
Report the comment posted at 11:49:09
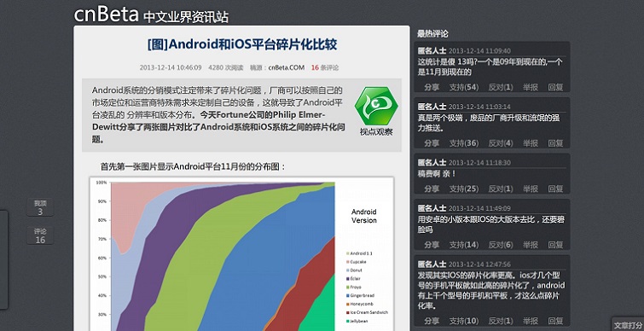(531, 245)
